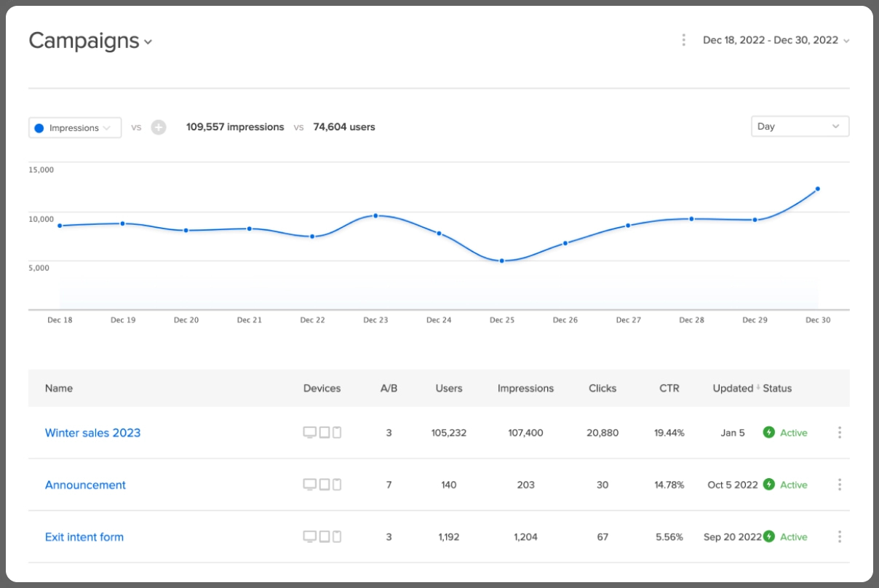Click the tablet device icon for Exit intent form

[325, 537]
